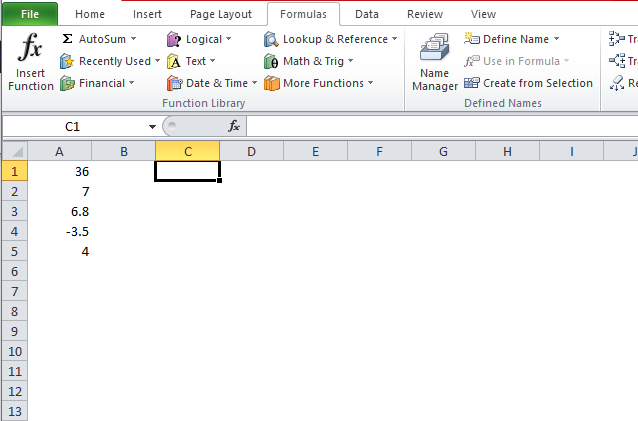The width and height of the screenshot is (638, 421).
Task: Open the Logical functions icon
Action: (174, 39)
